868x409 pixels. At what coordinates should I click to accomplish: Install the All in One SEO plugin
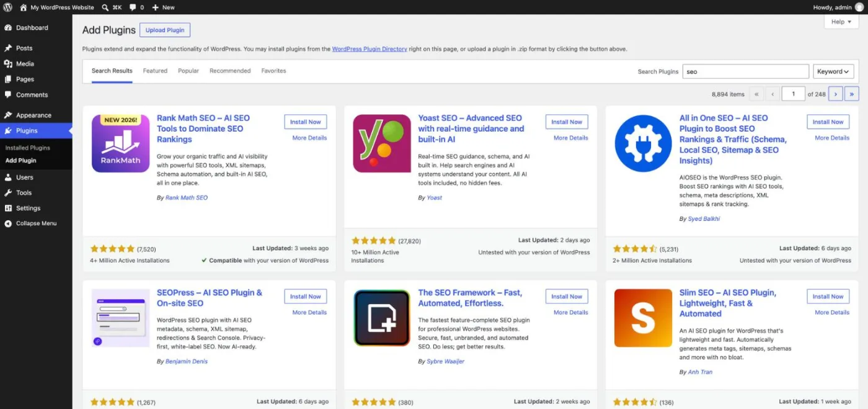pyautogui.click(x=828, y=122)
